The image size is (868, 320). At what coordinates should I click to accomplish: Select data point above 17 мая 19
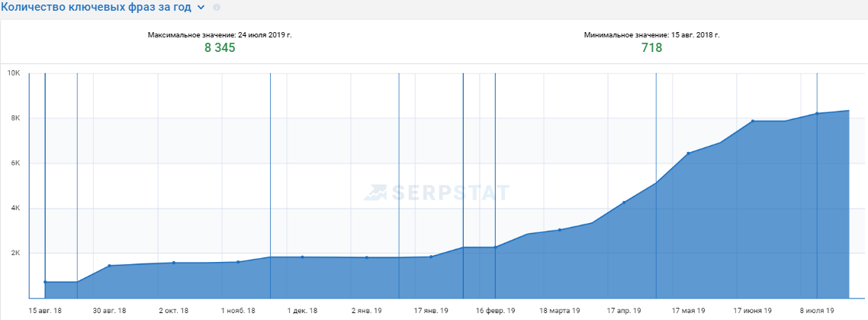tap(688, 154)
